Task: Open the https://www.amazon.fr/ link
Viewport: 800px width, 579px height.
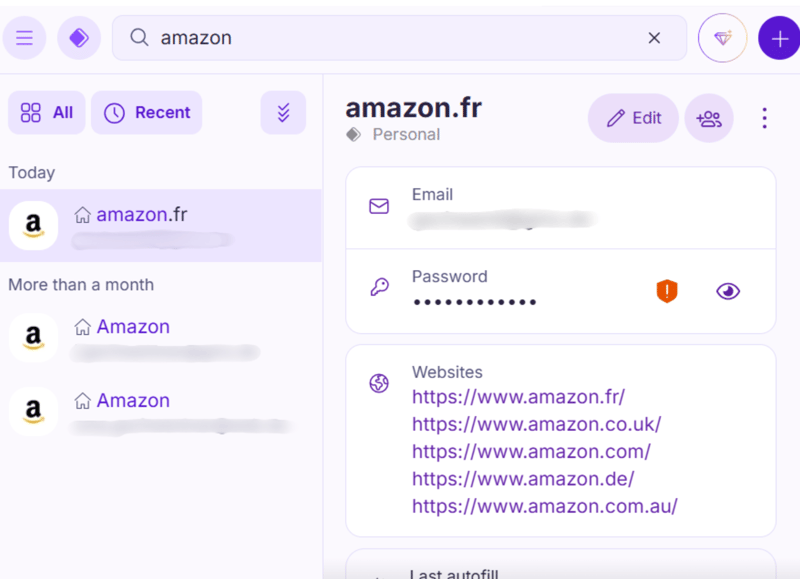Action: 518,397
